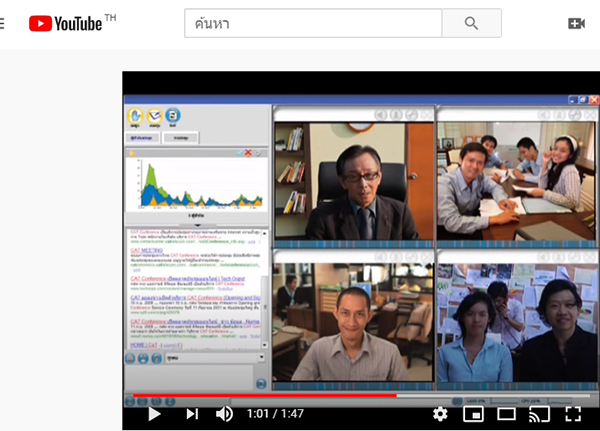Screen dimensions: 600x431
Task: Click the raise hand icon in video
Action: (136, 116)
